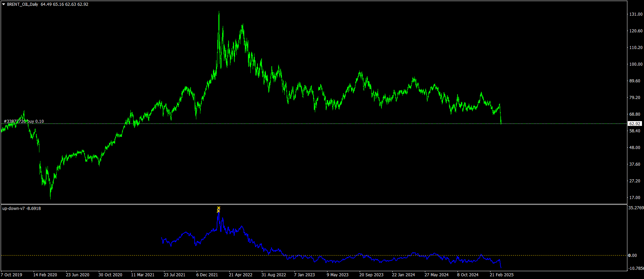644x279 pixels.
Task: Click the current price tag 62.92
Action: pyautogui.click(x=634, y=124)
